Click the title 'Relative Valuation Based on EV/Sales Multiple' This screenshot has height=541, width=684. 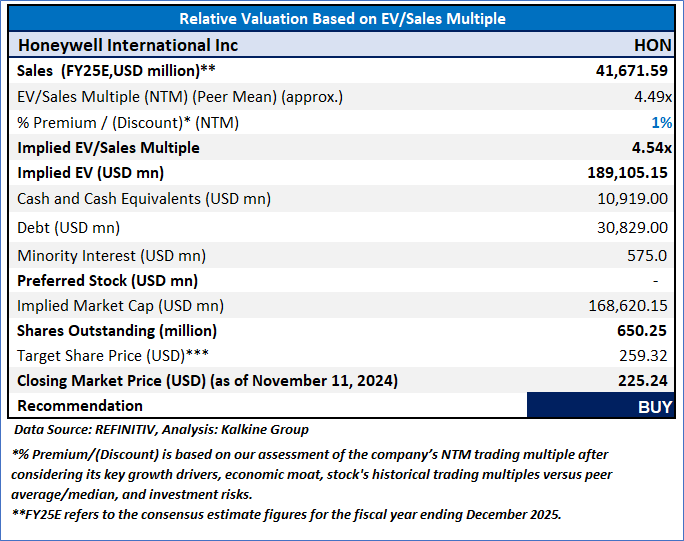coord(342,19)
